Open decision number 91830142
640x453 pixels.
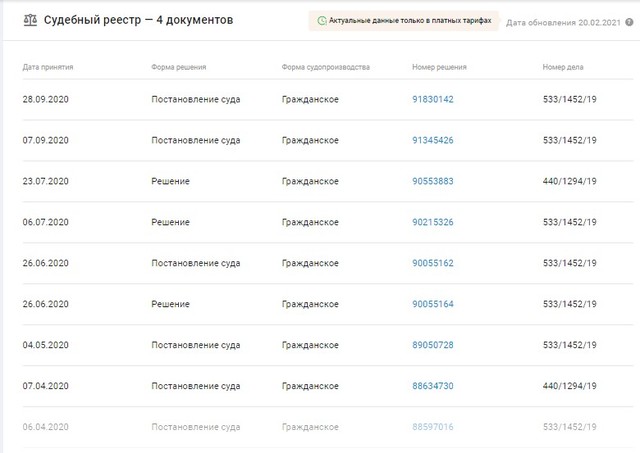click(x=433, y=100)
